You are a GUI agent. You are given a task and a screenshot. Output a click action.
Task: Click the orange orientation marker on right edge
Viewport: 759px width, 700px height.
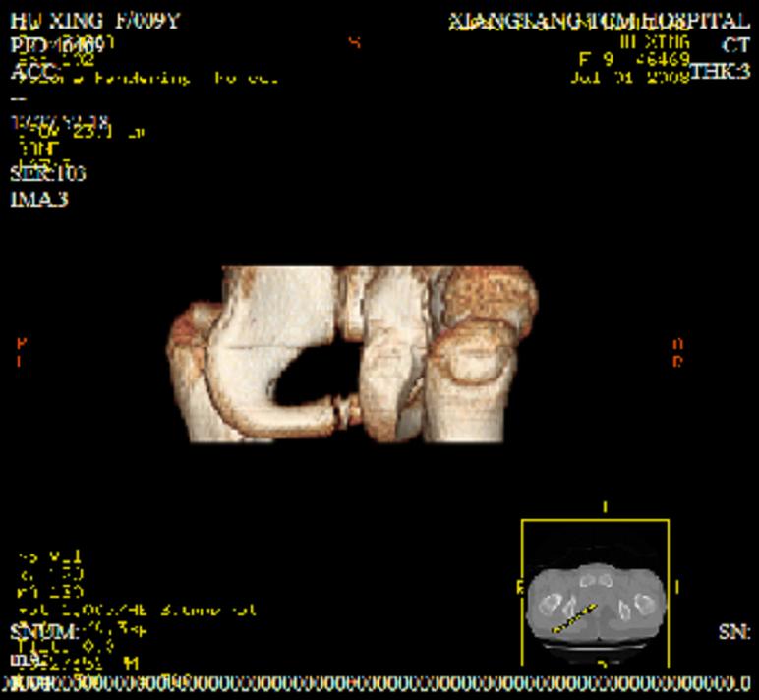(x=677, y=352)
